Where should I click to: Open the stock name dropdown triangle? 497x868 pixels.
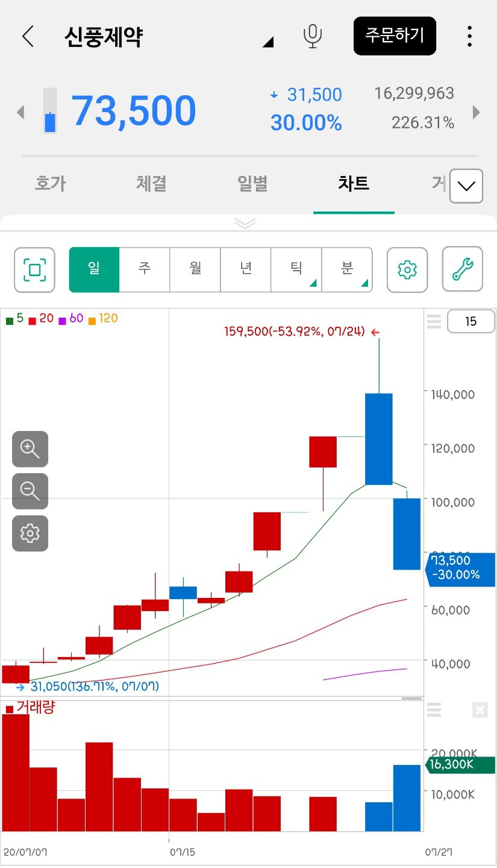tap(269, 42)
